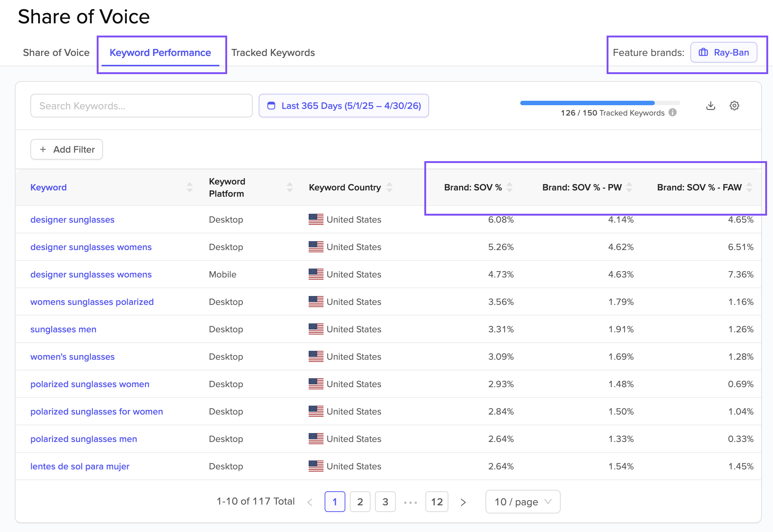
Task: Sort by Keyword column arrows
Action: (x=189, y=187)
